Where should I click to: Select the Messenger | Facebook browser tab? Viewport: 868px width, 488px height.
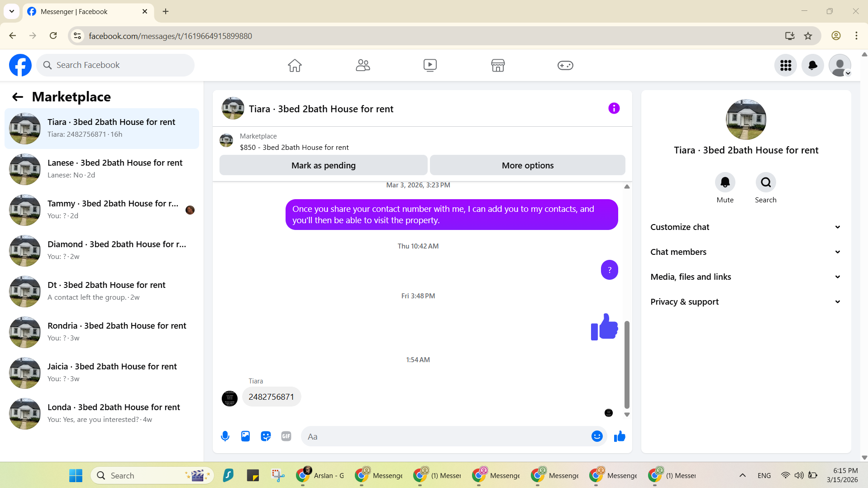[87, 12]
